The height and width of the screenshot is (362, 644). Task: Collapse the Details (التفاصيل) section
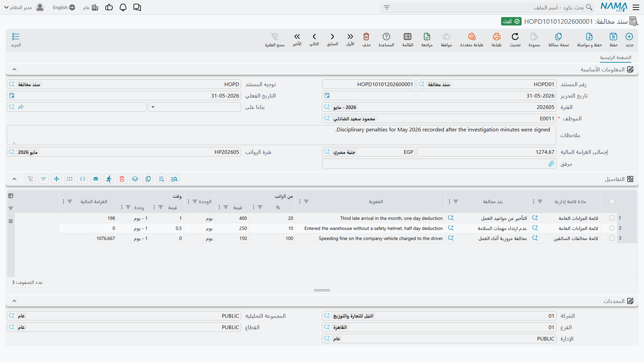pyautogui.click(x=14, y=179)
